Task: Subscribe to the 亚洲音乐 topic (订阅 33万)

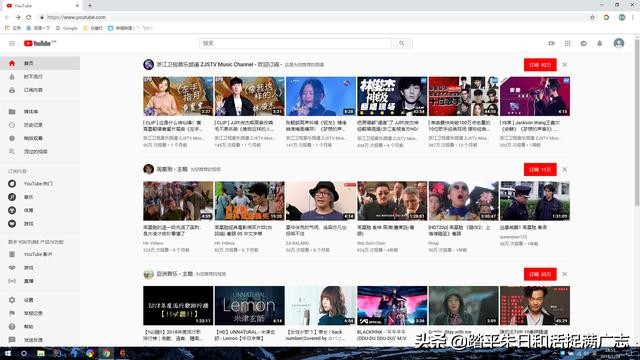Action: pyautogui.click(x=540, y=274)
